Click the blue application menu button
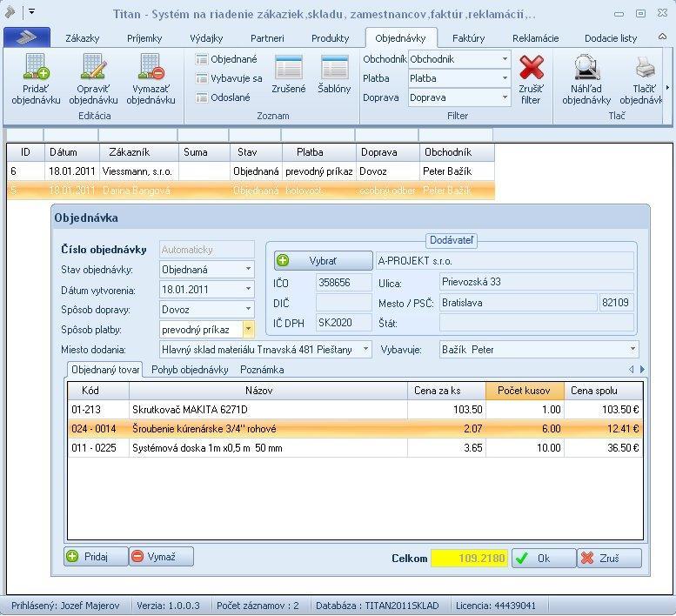 [27, 37]
